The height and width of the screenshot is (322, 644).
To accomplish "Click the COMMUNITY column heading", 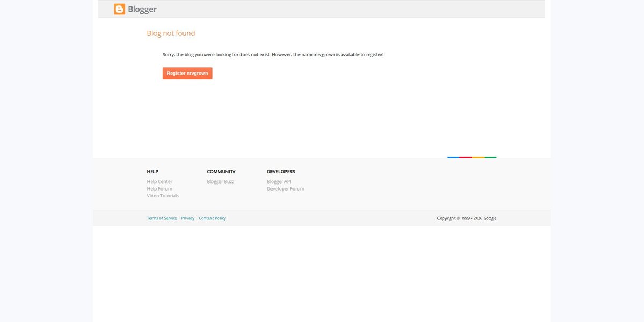I will point(221,172).
